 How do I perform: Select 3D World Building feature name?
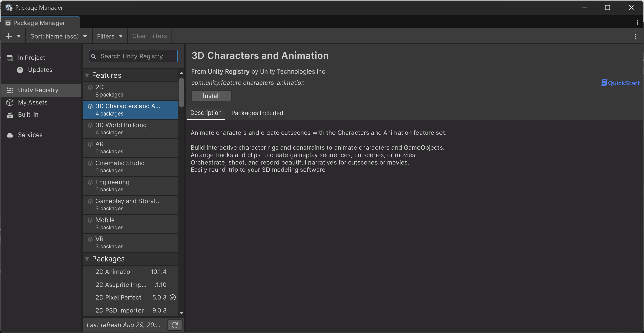121,125
